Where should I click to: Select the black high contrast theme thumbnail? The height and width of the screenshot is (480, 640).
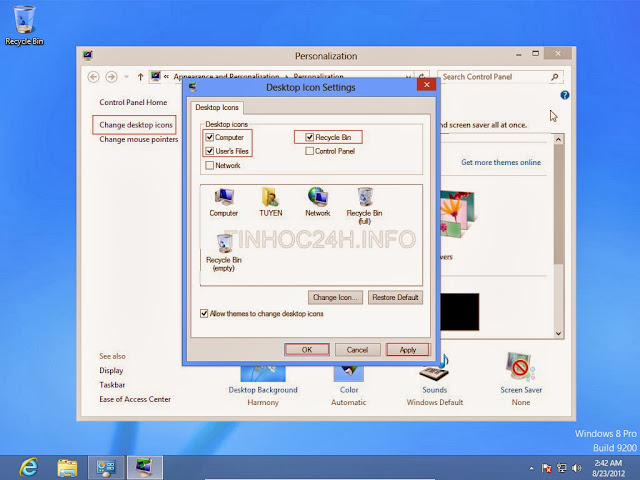tap(460, 312)
